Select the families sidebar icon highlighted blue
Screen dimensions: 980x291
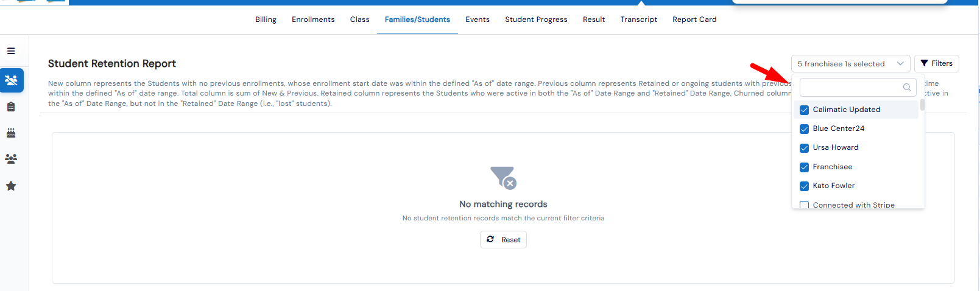coord(12,80)
